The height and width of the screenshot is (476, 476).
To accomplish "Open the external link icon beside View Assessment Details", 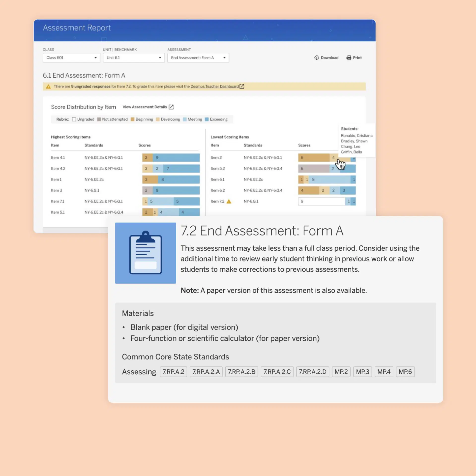I will 171,107.
